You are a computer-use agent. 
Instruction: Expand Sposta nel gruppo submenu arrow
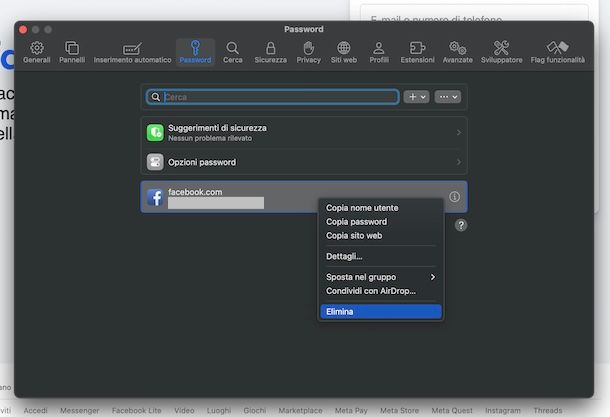click(433, 277)
